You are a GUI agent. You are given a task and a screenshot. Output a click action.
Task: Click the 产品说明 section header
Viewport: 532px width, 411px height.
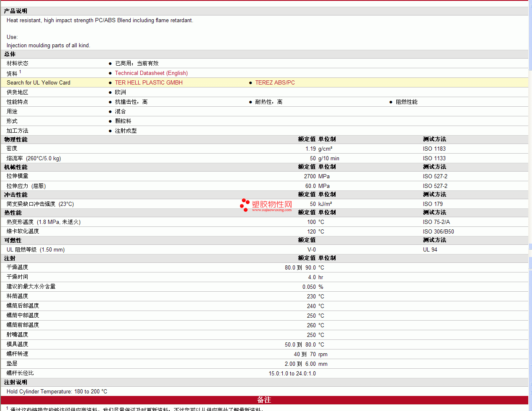tap(15, 11)
